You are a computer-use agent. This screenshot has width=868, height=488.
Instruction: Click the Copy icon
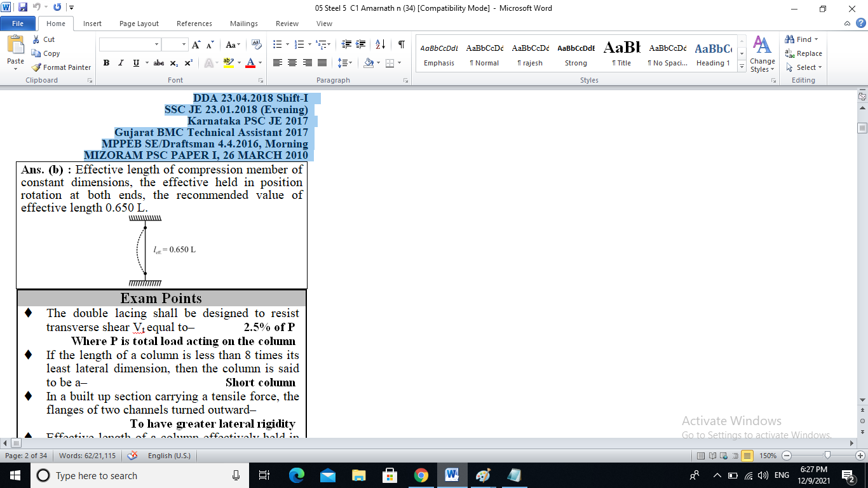tap(36, 53)
